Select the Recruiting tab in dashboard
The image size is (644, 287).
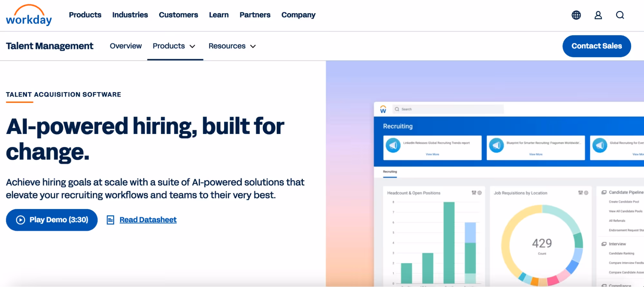pyautogui.click(x=390, y=172)
